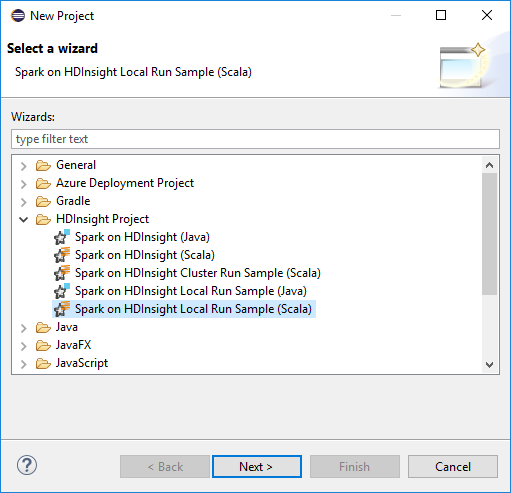
Task: Select the JavaFX tree label
Action: tap(74, 345)
